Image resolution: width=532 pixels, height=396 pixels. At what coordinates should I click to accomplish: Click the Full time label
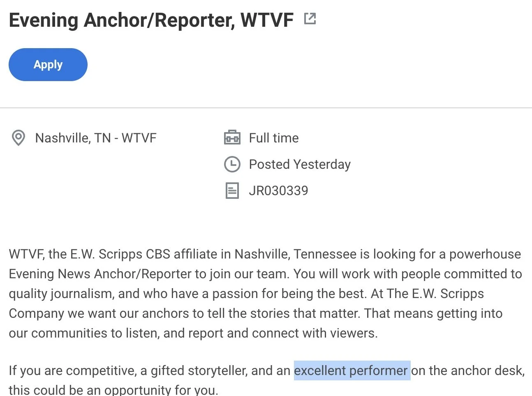tap(274, 138)
